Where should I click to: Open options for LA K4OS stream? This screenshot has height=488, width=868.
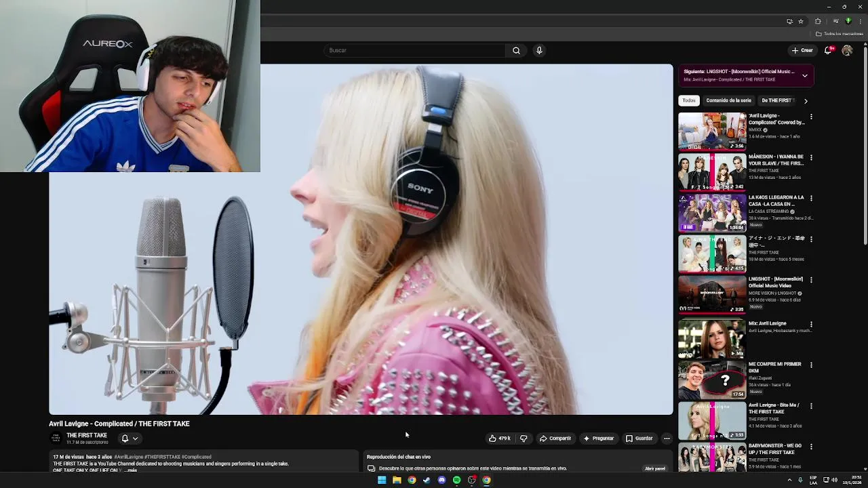point(811,198)
